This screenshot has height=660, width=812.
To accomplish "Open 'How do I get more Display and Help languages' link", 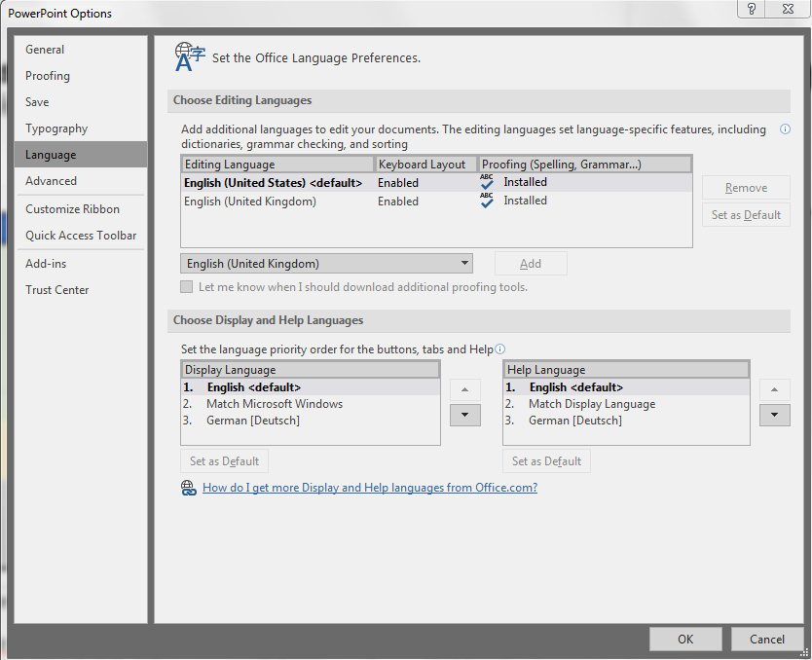I will (370, 488).
